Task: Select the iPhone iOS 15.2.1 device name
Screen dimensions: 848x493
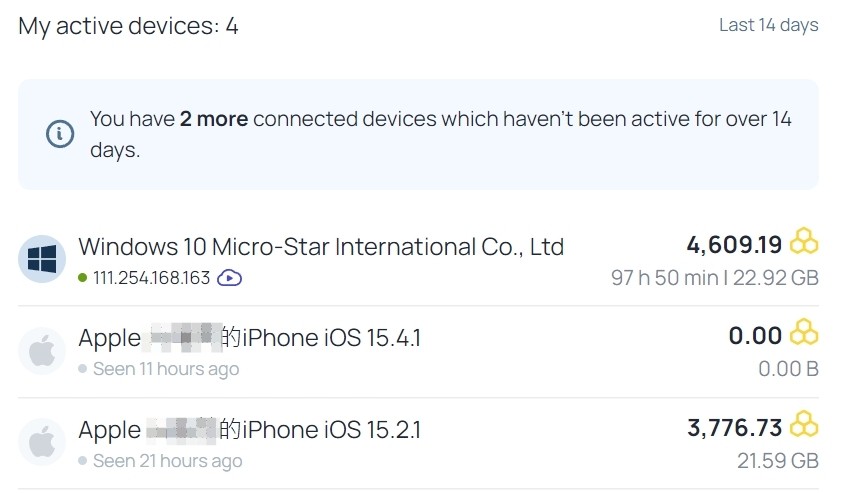Action: pyautogui.click(x=249, y=430)
